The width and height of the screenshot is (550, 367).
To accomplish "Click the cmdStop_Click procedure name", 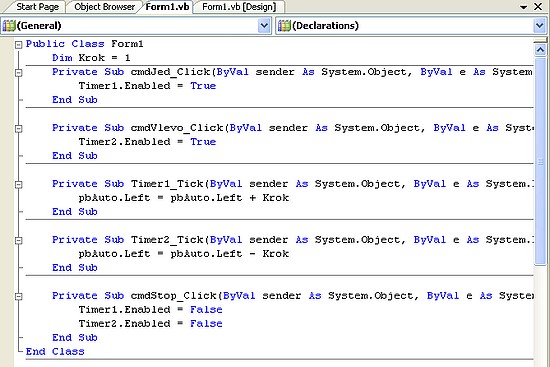I will [174, 296].
